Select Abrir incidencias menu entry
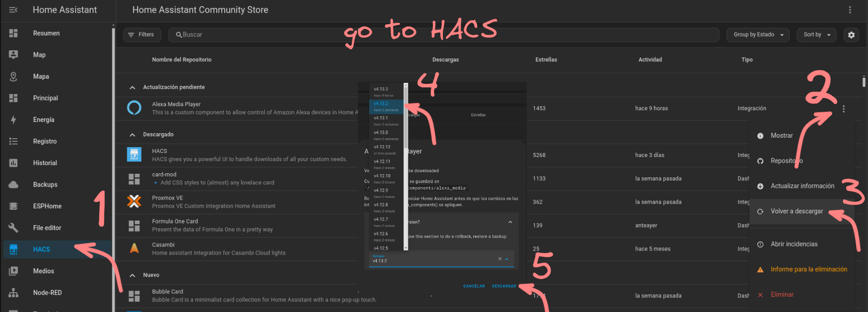Viewport: 868px width, 312px height. click(802, 244)
